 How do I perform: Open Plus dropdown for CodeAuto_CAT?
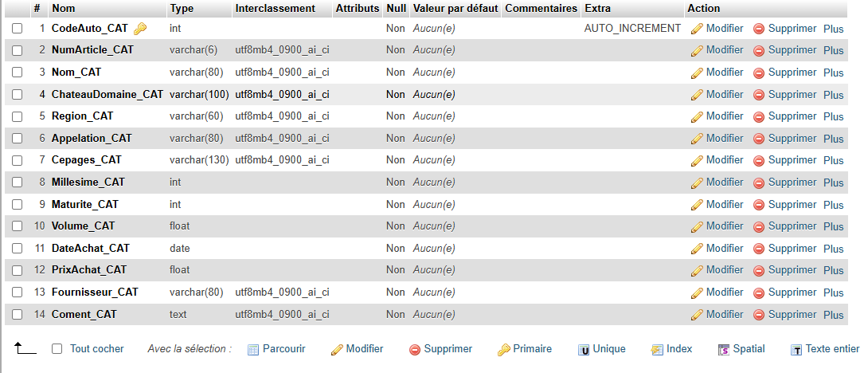pyautogui.click(x=833, y=29)
